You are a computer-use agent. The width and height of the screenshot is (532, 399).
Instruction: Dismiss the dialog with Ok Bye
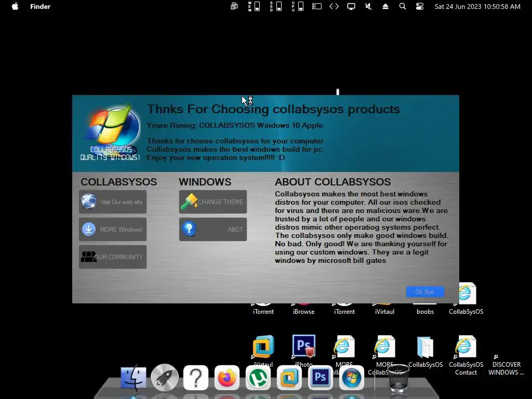425,292
